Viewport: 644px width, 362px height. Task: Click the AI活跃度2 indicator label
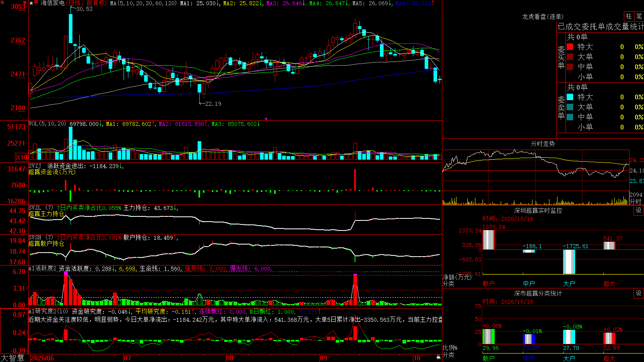coord(43,268)
